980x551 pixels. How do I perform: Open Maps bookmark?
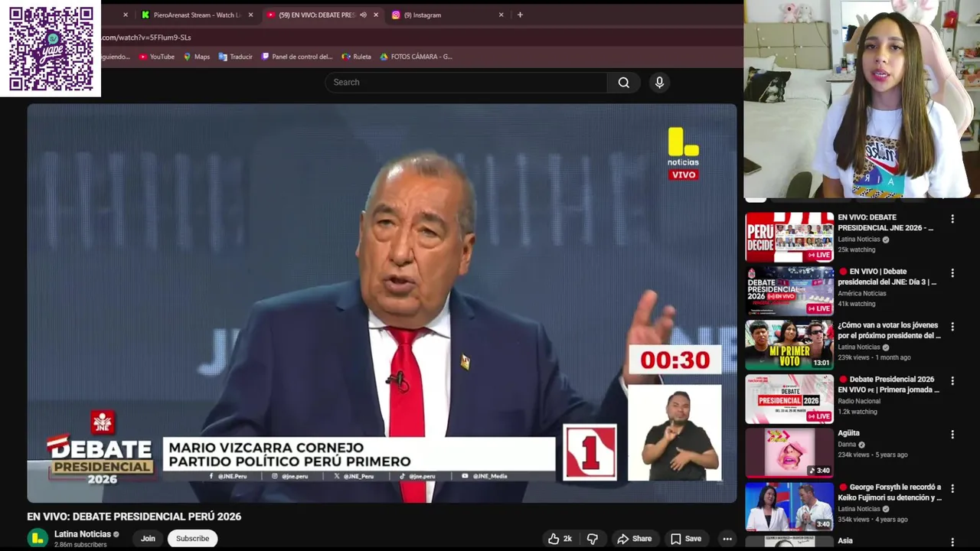pos(197,57)
